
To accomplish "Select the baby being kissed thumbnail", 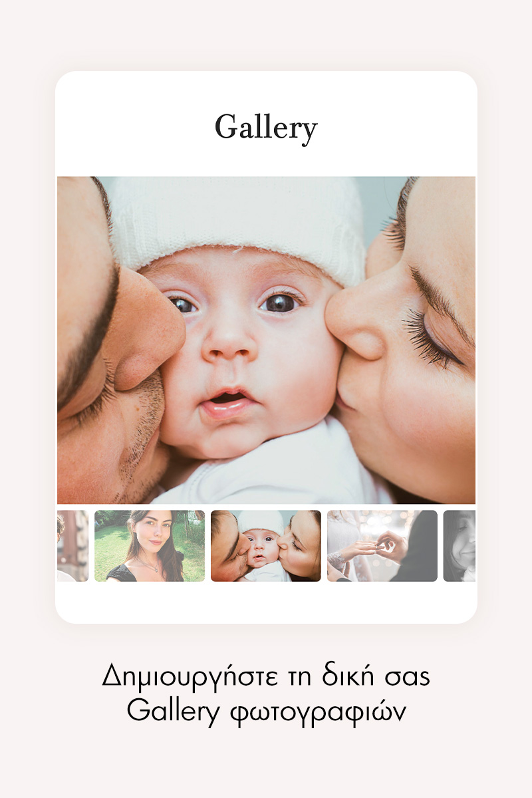I will click(266, 546).
